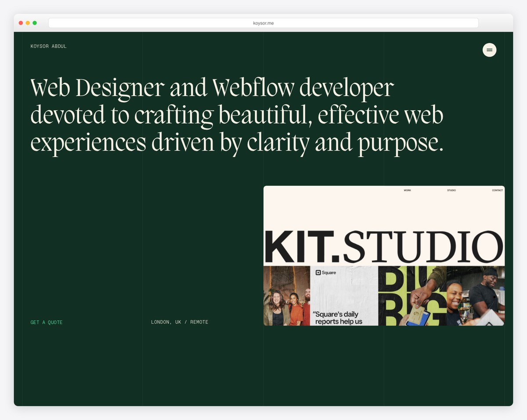
Task: Select WORK in the KIT.STUDIO navigation
Action: point(408,190)
